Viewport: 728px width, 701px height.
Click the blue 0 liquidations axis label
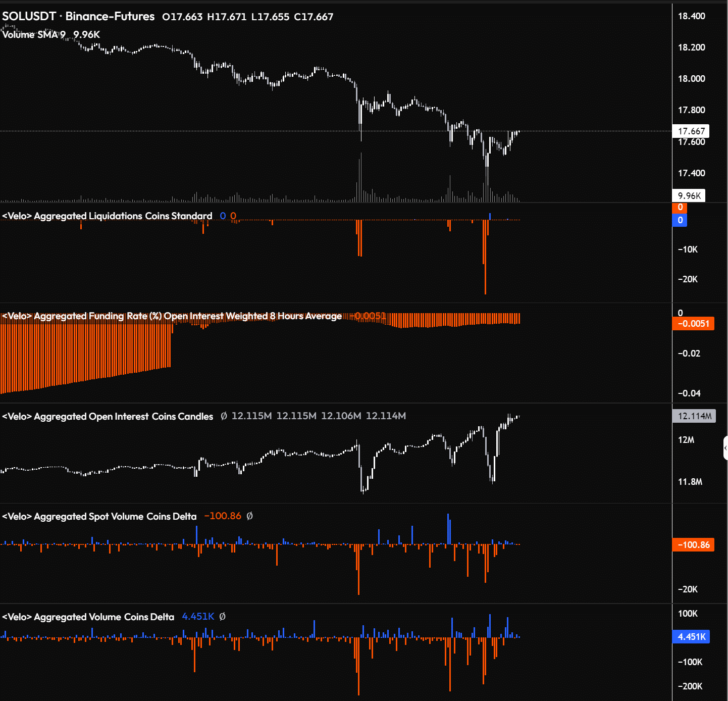pyautogui.click(x=680, y=220)
